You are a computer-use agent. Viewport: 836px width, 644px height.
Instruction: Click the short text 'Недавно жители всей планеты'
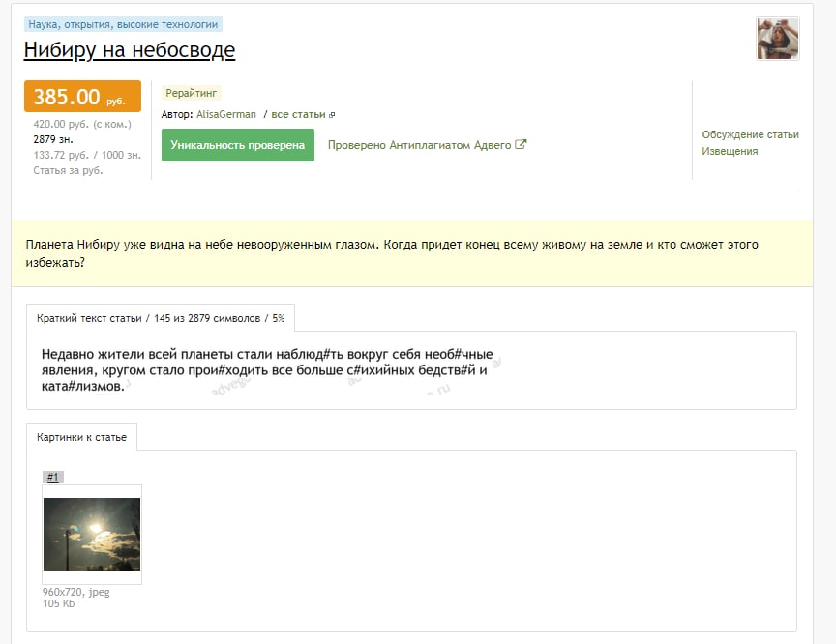(x=267, y=370)
